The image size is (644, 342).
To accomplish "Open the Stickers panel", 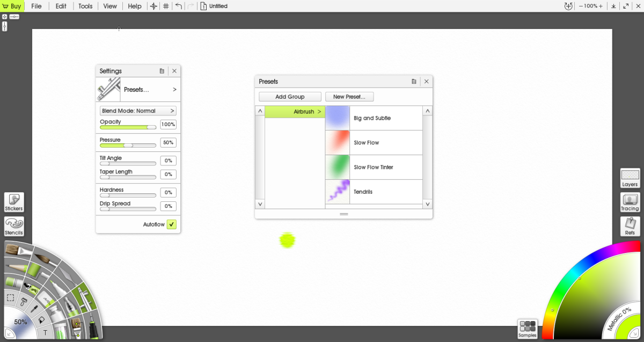I will 14,202.
